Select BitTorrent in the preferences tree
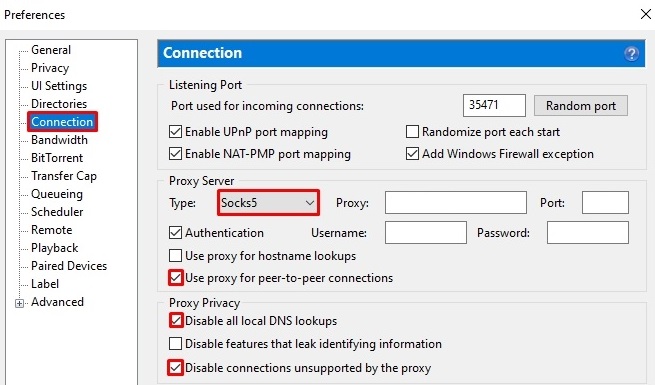 point(57,158)
